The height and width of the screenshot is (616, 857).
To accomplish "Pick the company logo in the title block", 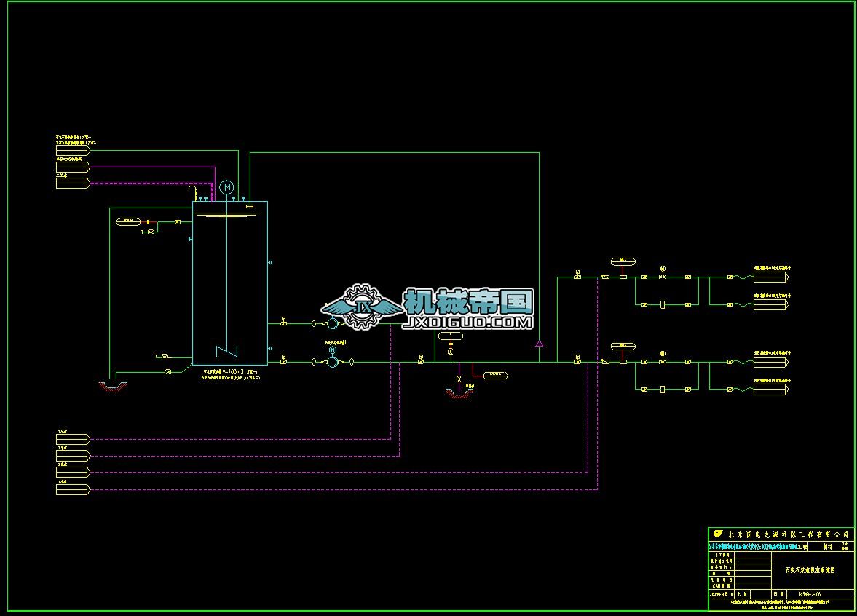I will (x=718, y=534).
